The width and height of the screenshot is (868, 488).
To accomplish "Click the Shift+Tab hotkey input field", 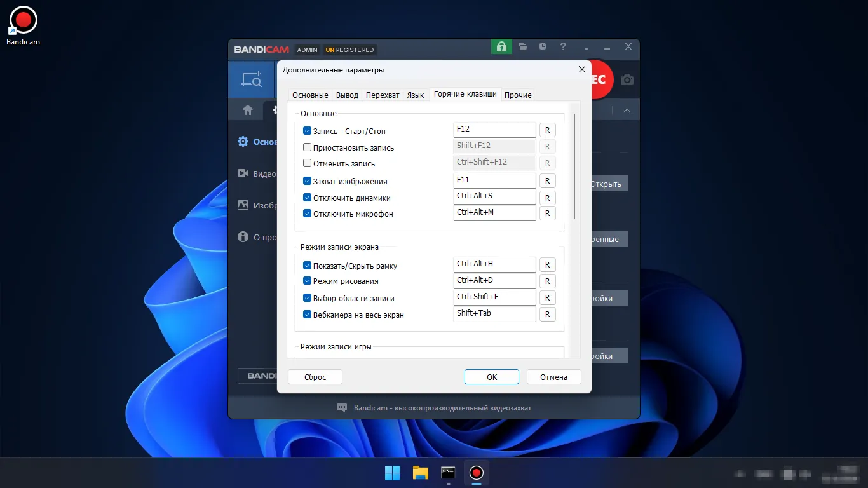I will (x=494, y=314).
